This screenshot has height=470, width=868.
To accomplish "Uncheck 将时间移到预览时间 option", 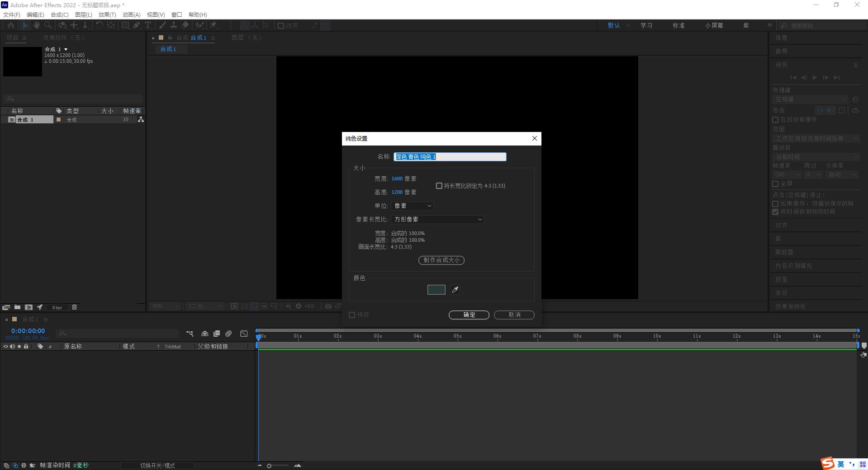I will point(775,212).
